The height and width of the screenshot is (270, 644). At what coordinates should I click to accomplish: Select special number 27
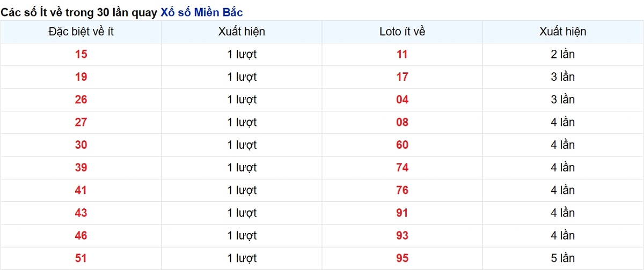(81, 122)
